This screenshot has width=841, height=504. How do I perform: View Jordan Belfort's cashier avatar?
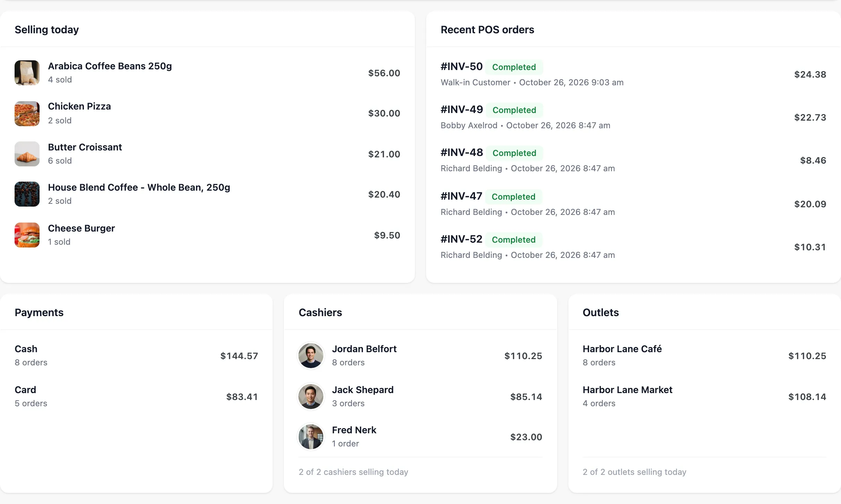point(311,356)
